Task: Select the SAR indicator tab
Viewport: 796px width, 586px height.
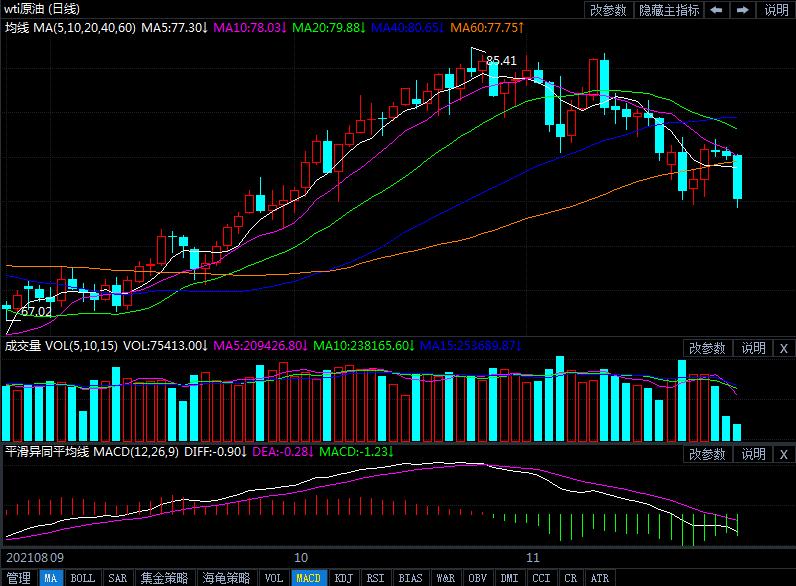Action: pos(117,578)
